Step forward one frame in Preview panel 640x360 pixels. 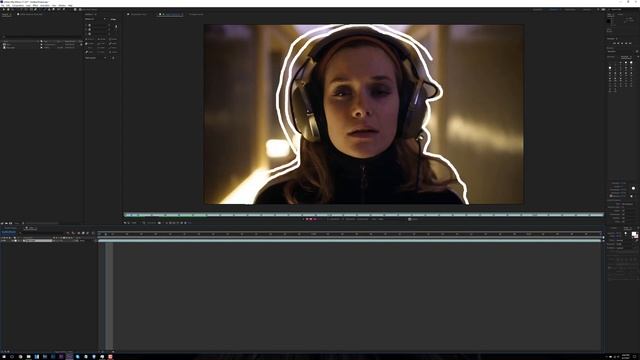pyautogui.click(x=626, y=43)
